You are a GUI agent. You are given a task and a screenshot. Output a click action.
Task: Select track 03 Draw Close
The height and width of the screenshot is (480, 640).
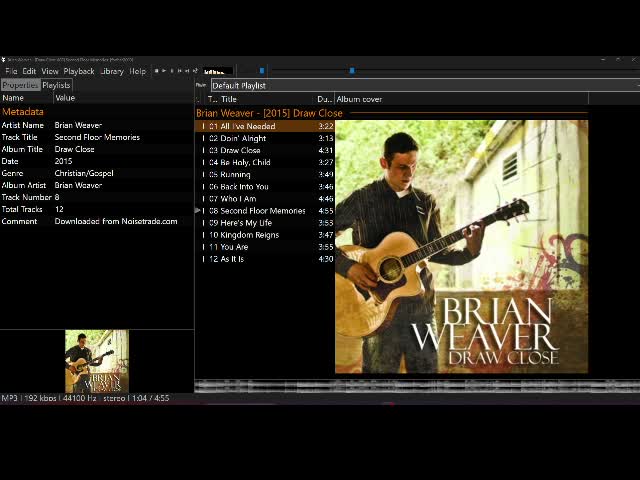pos(265,150)
